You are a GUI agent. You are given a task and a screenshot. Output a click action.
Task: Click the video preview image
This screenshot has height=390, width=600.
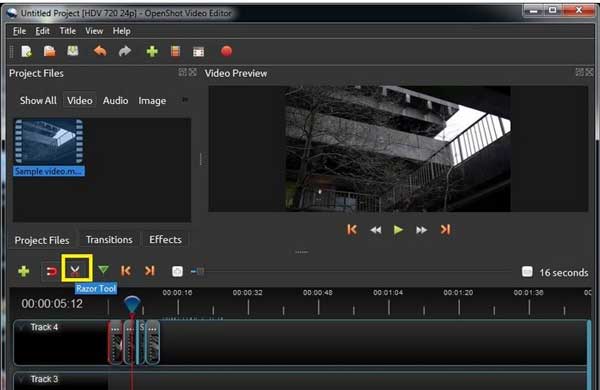(x=398, y=148)
